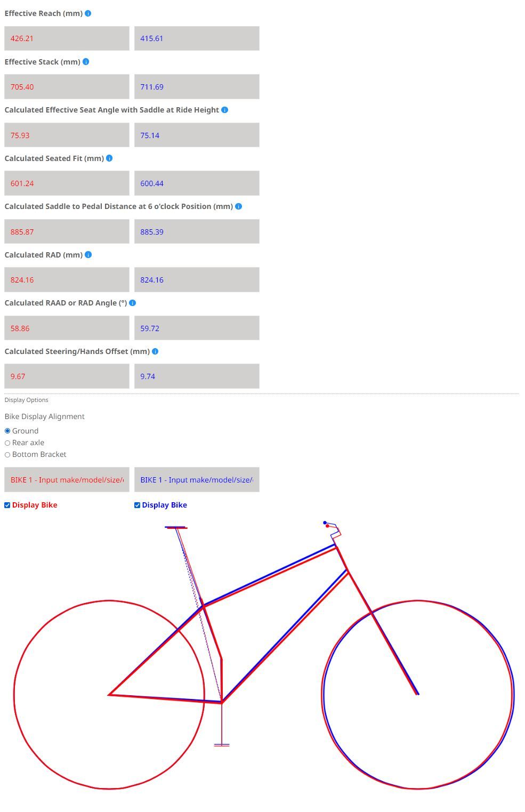Click red BIKE 1 name input field

67,480
